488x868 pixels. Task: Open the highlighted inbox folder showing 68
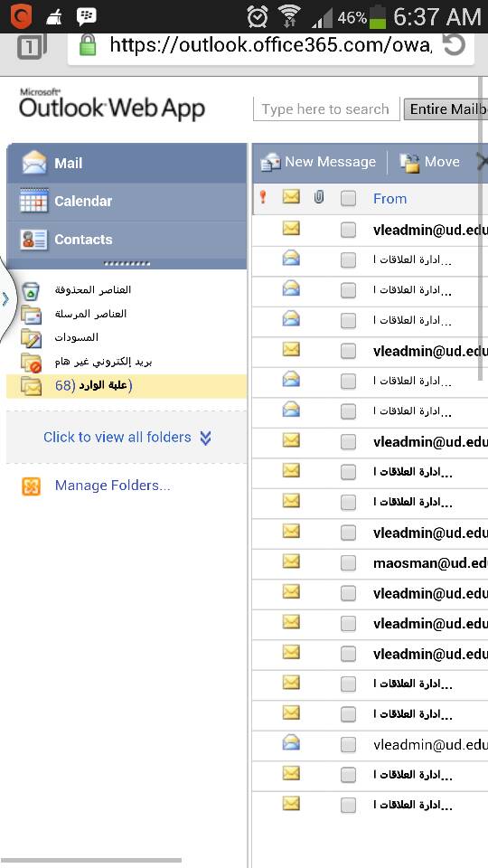click(x=127, y=386)
